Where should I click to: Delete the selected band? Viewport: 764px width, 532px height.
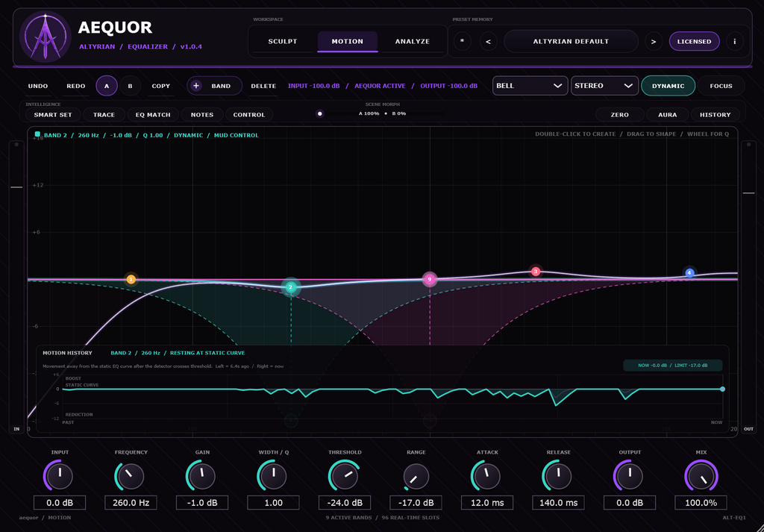pos(263,86)
